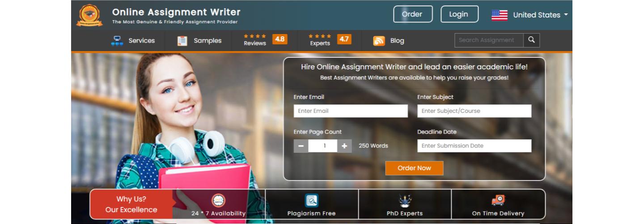Click the 4.7 experts rating badge
Screen dimensions: 644x224
tap(344, 39)
